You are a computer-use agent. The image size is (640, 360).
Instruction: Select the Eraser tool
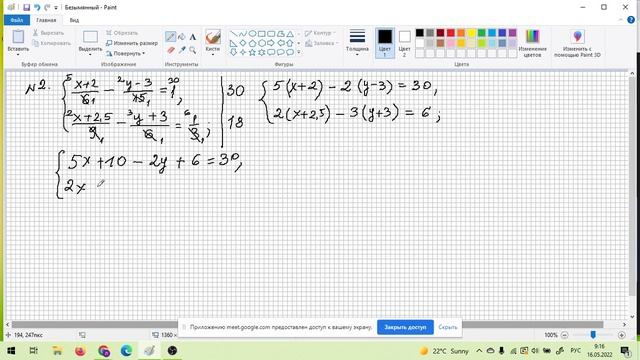coord(171,50)
